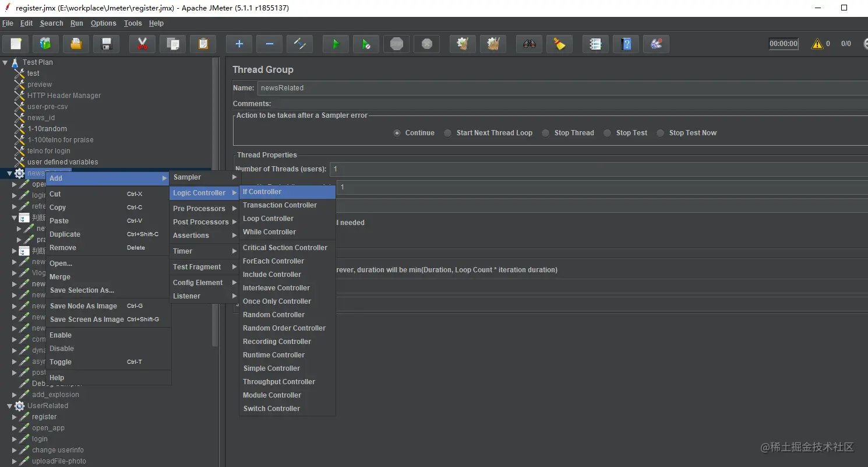This screenshot has height=467, width=868.
Task: Expand the register tree node
Action: (15, 417)
